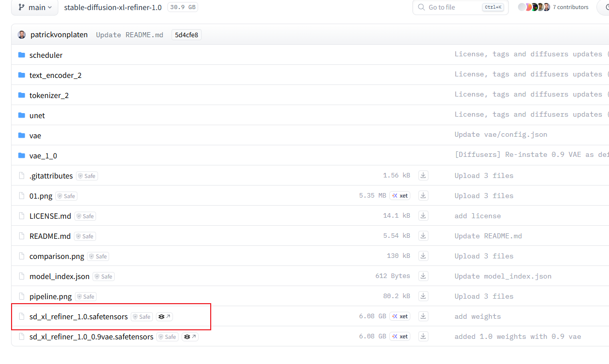Screen dimensions: 609x364
Task: Open the main branch dropdown
Action: (x=34, y=8)
